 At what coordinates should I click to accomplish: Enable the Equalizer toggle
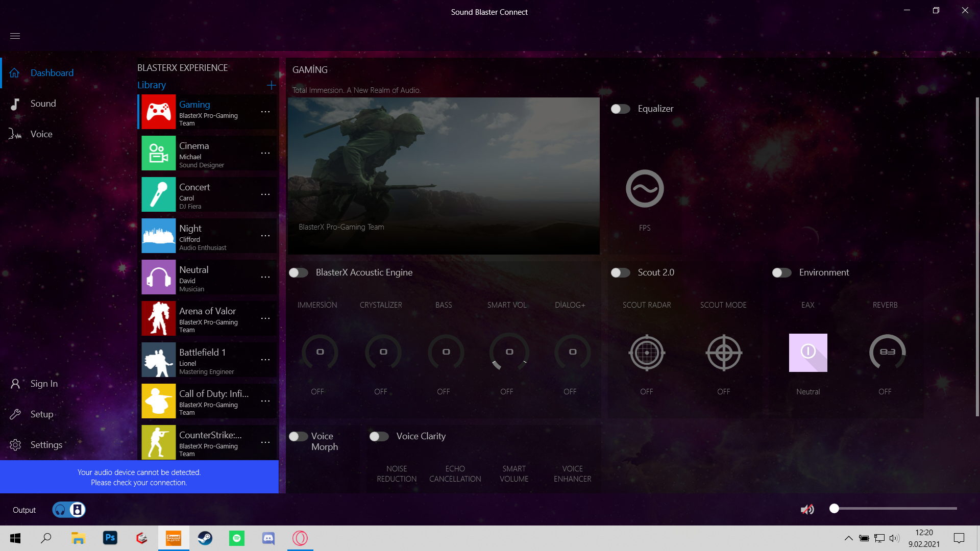coord(620,109)
